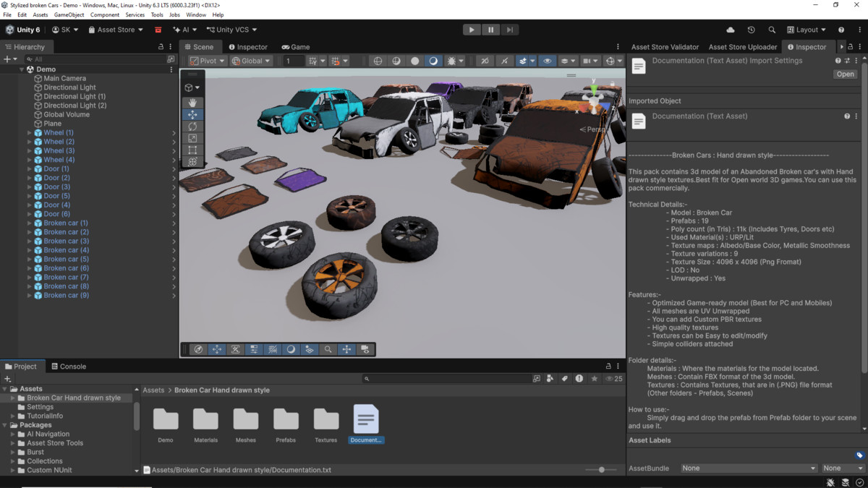Select the Textures folder thumbnail
Screen dimensions: 868x488
(x=326, y=424)
